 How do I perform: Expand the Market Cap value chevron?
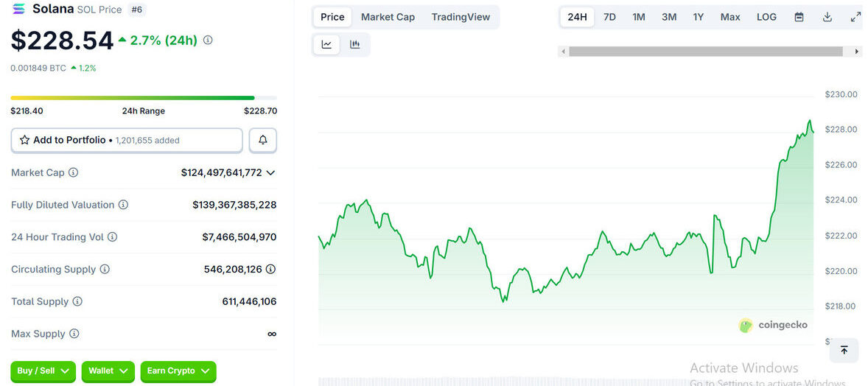[270, 172]
